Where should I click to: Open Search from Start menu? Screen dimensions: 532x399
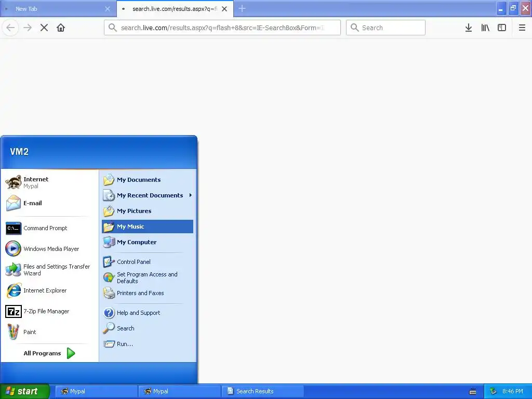point(148,328)
